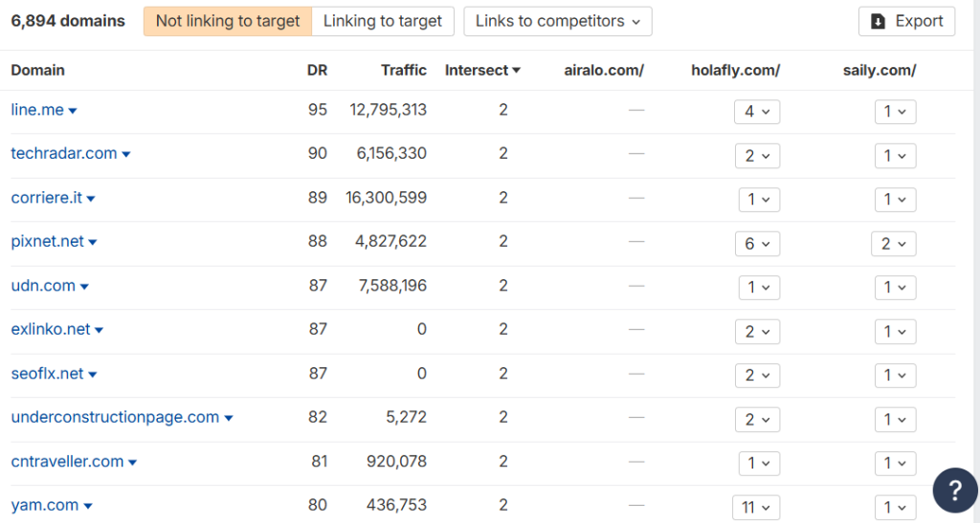980x523 pixels.
Task: Open the help question mark bubble
Action: tap(955, 490)
